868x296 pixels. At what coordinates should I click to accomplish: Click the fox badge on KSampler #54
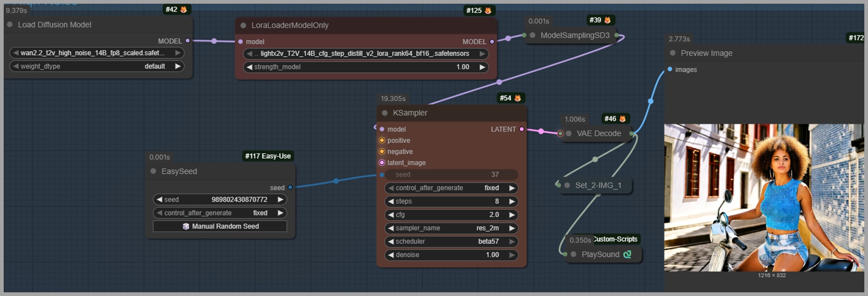[x=518, y=98]
